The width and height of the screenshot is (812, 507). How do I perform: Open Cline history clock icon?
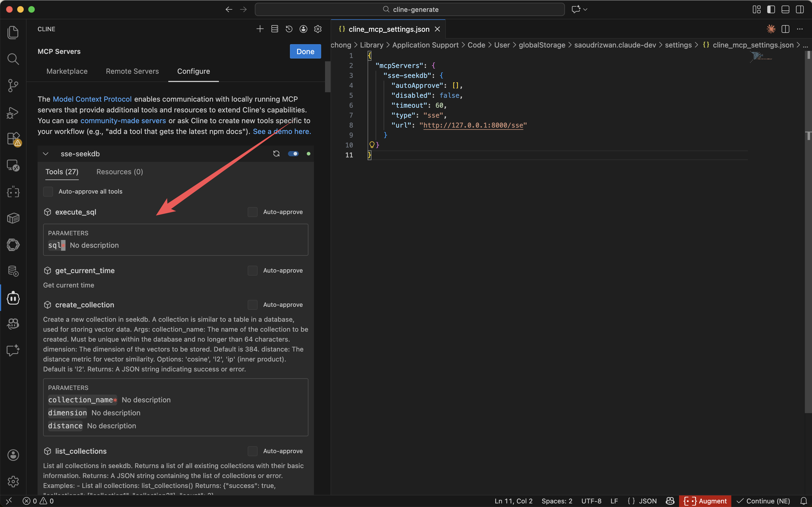289,29
